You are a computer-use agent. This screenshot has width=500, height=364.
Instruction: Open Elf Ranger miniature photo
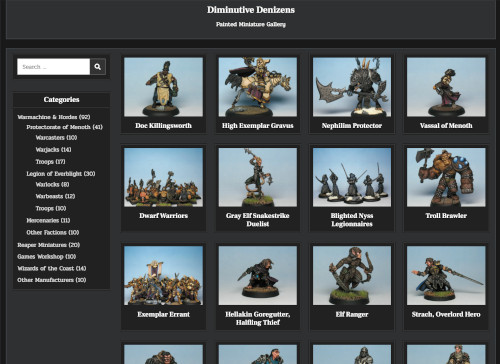pos(352,275)
